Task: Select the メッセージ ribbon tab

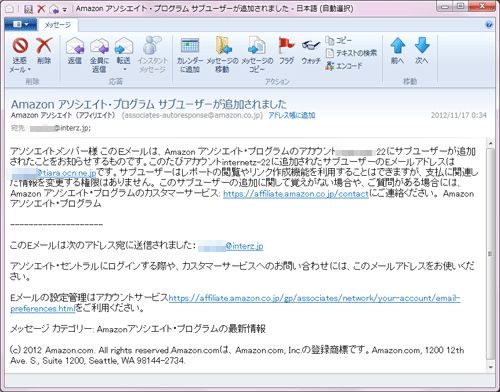Action: (58, 25)
